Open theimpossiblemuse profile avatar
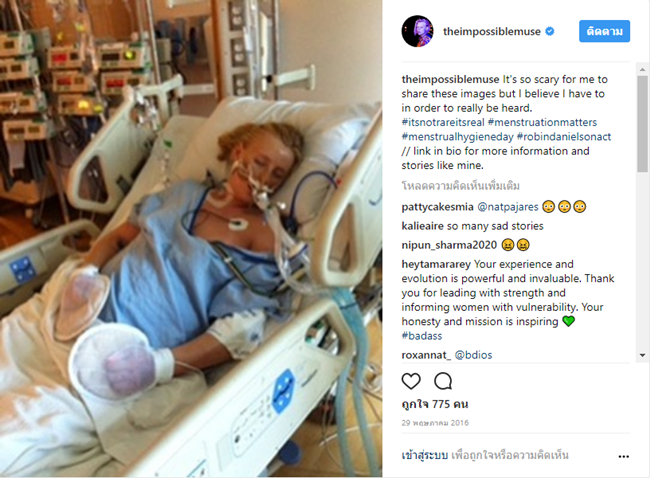 click(417, 32)
